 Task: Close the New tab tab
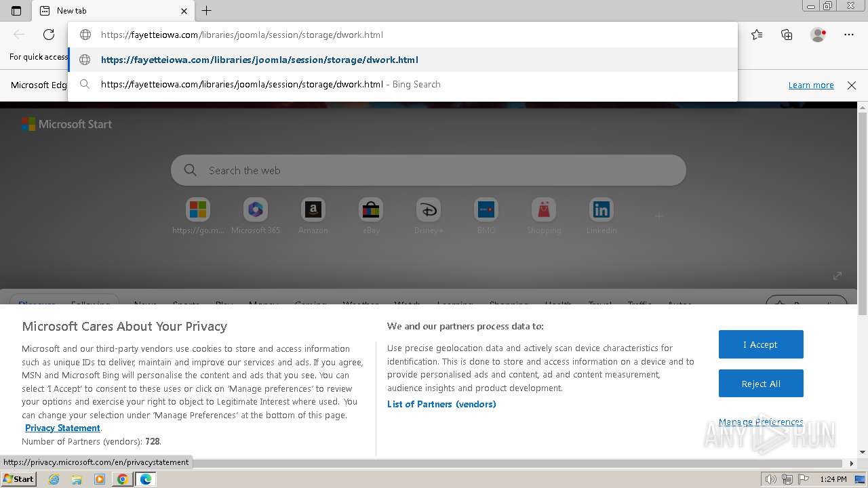click(184, 11)
